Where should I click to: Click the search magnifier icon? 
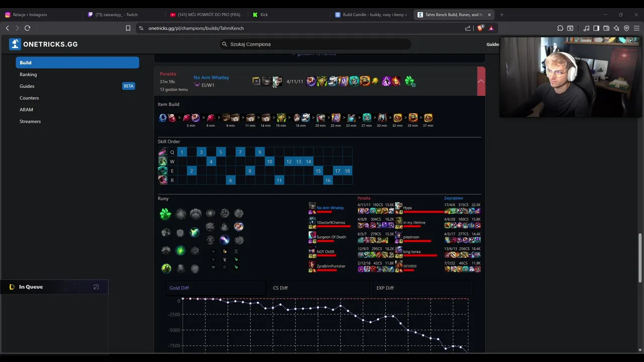pyautogui.click(x=224, y=44)
